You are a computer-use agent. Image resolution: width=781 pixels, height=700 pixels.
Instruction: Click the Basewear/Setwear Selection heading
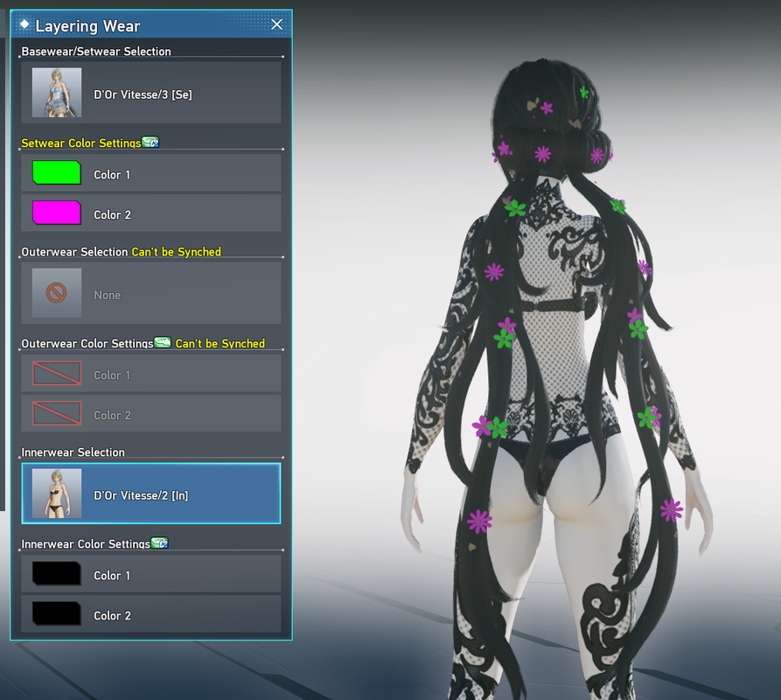[x=96, y=52]
